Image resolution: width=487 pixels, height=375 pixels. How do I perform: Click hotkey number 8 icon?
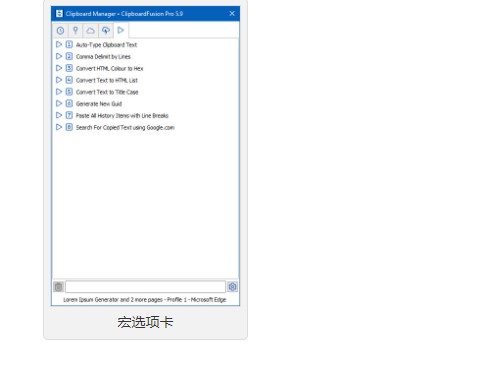click(69, 127)
